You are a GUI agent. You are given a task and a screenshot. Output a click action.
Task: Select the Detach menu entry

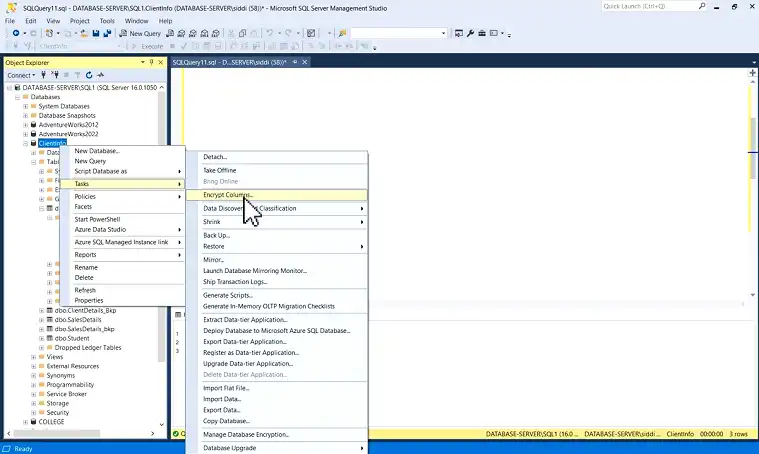click(x=276, y=157)
